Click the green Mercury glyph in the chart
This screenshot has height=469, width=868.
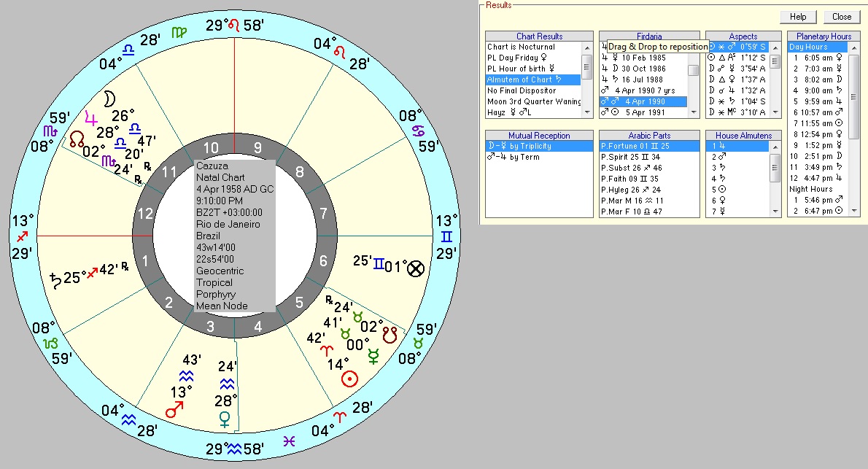click(373, 357)
